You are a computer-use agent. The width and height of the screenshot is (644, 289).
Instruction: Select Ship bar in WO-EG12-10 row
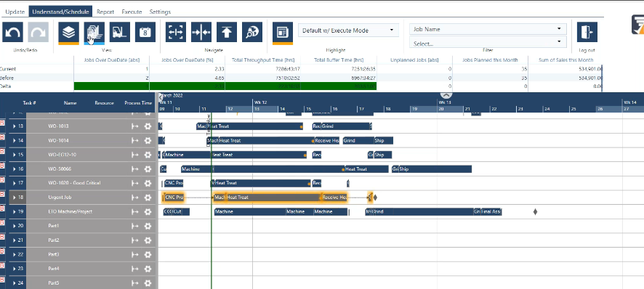(383, 155)
